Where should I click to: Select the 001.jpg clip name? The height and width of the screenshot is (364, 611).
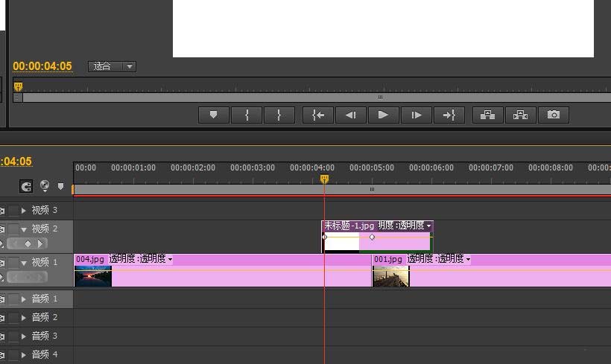pyautogui.click(x=387, y=259)
